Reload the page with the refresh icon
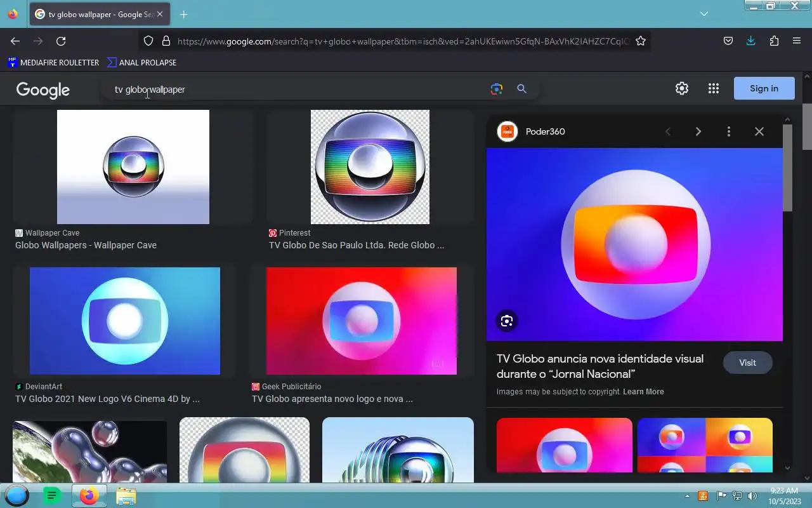 point(61,41)
